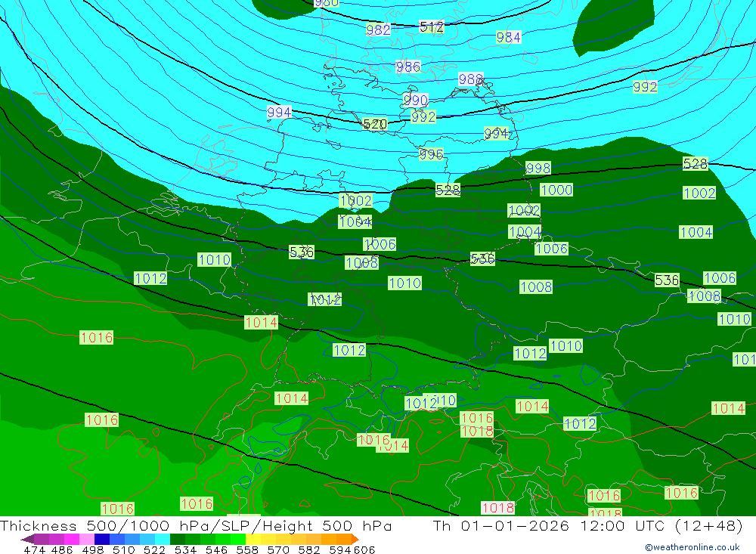Click the cyan swatch in the thickness legend
The image size is (756, 554).
pos(163,539)
